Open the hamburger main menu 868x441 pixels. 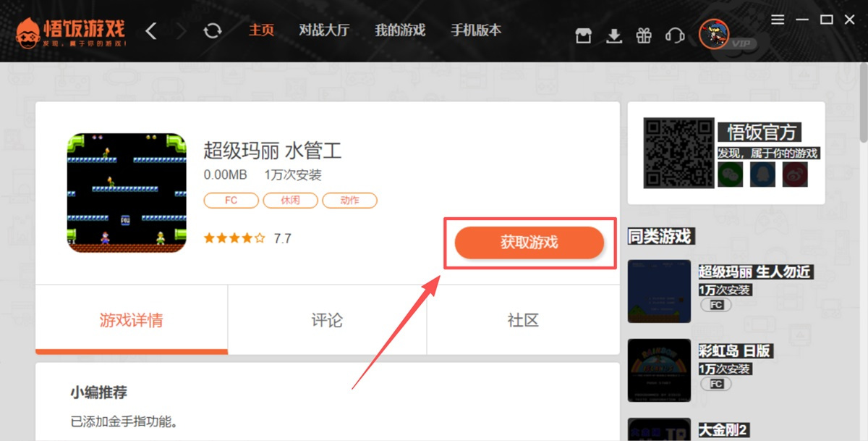[x=778, y=20]
